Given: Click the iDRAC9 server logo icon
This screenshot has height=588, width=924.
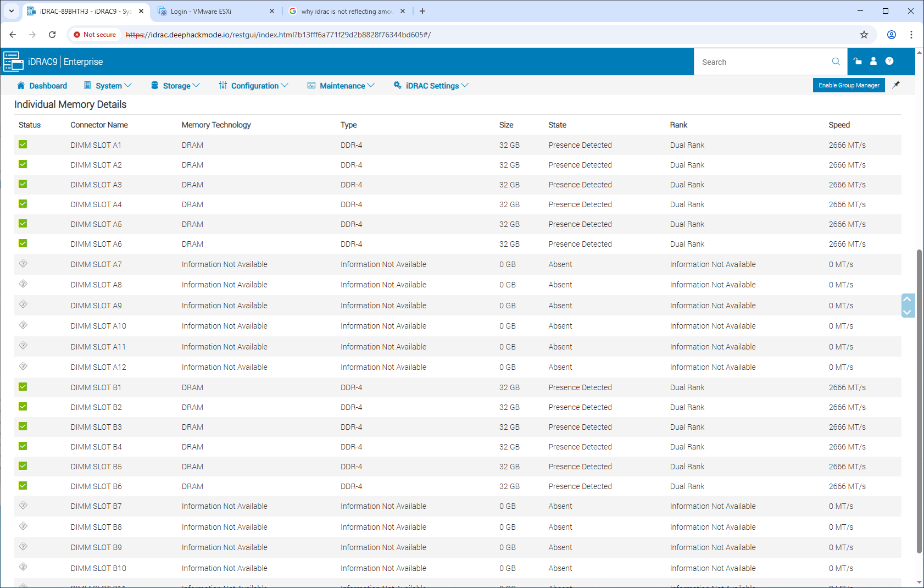Looking at the screenshot, I should pos(13,62).
